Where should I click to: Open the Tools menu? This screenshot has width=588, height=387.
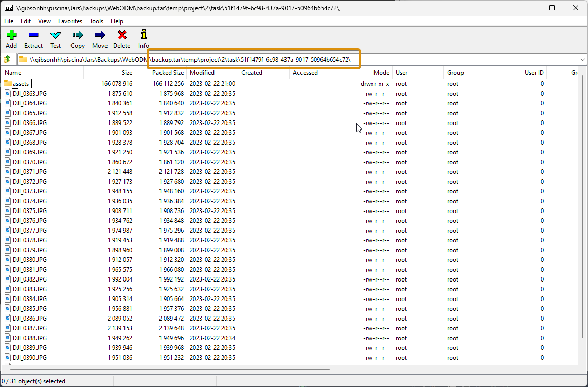point(96,21)
